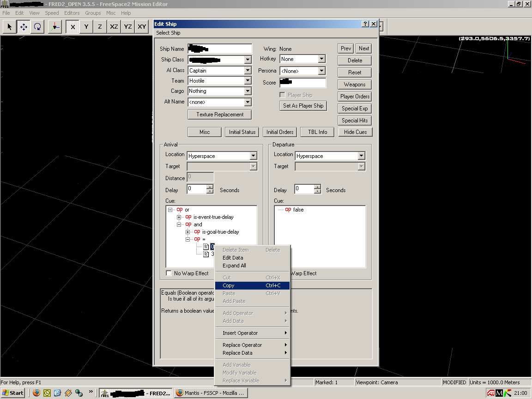Click Set As Player Ship button
The image size is (532, 399).
303,105
